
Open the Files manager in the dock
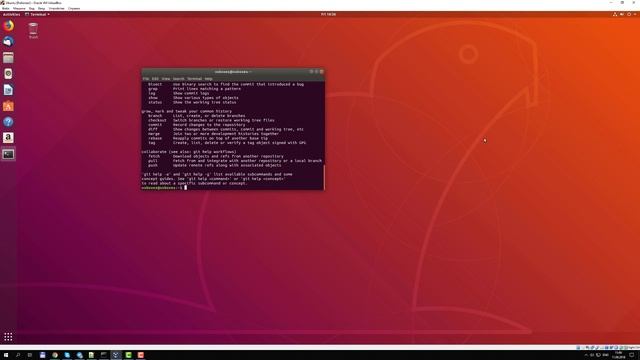coord(8,58)
